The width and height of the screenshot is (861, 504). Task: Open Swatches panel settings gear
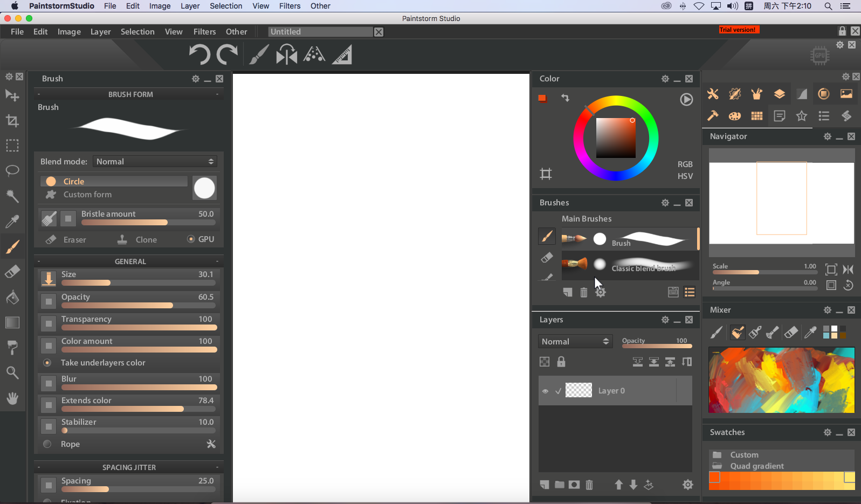tap(828, 432)
